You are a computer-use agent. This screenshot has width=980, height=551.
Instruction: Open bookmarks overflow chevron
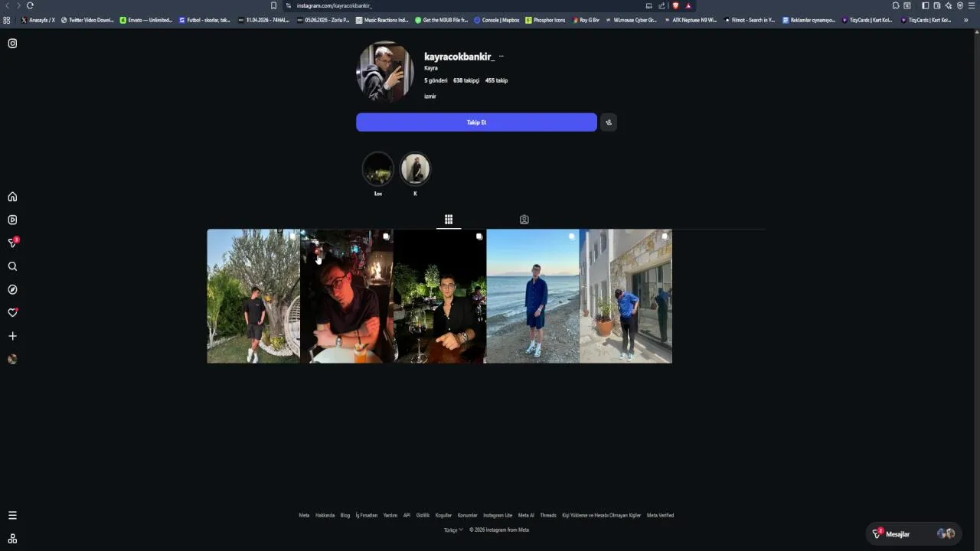pyautogui.click(x=966, y=20)
